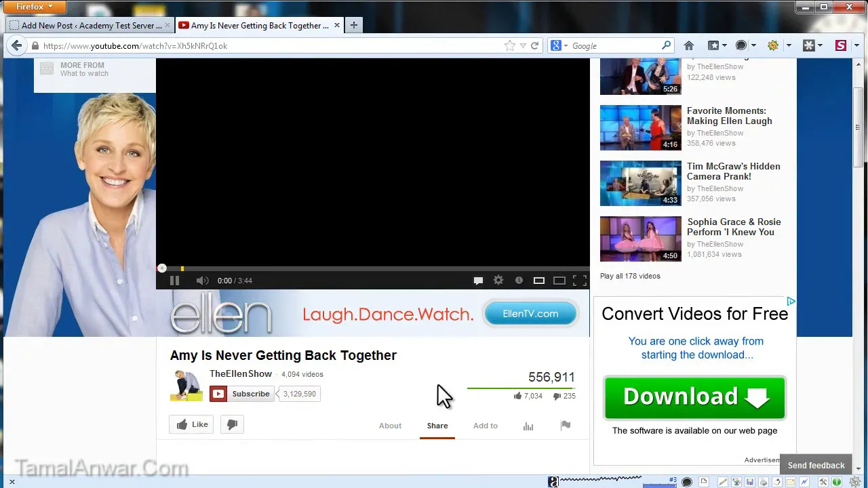Click the envelope mail icon in addon bar
This screenshot has height=488, width=868.
click(x=791, y=482)
